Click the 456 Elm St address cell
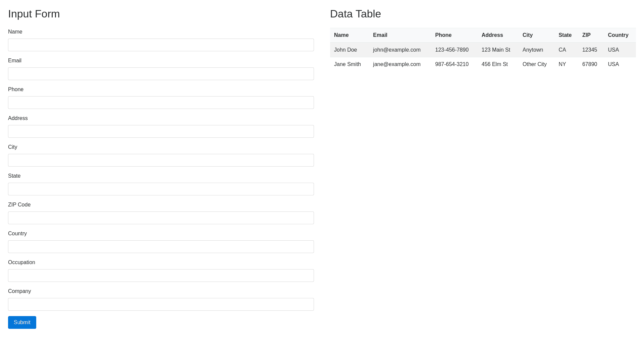 494,64
